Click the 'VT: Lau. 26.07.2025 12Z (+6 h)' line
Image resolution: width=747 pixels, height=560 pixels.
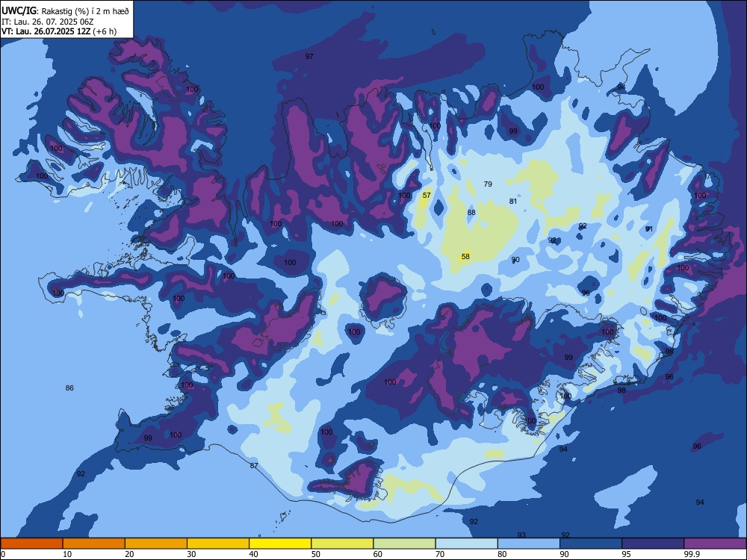click(59, 31)
